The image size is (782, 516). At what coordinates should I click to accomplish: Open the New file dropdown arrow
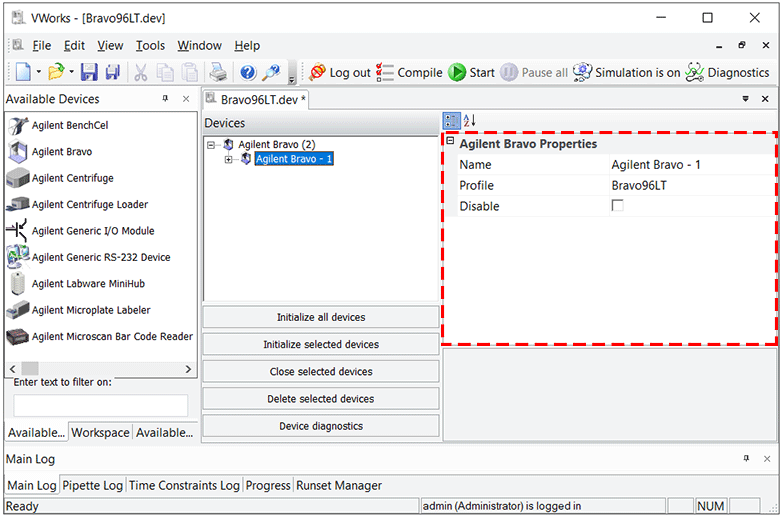coord(39,72)
